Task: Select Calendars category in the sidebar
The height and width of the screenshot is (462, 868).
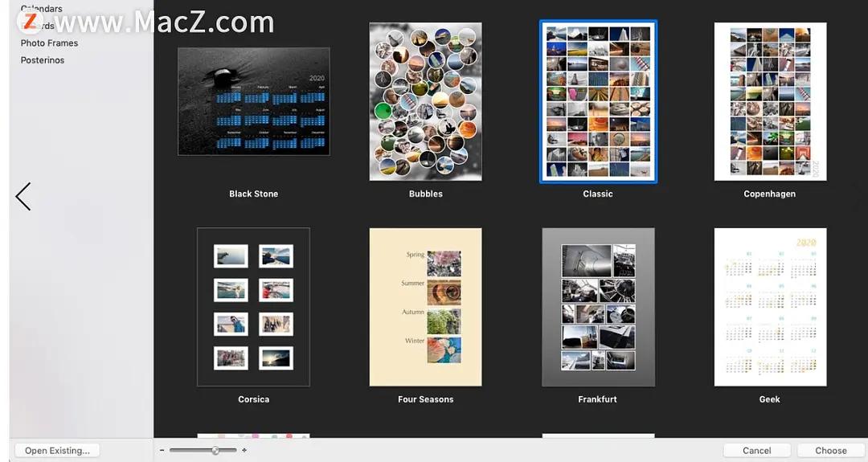Action: [42, 8]
